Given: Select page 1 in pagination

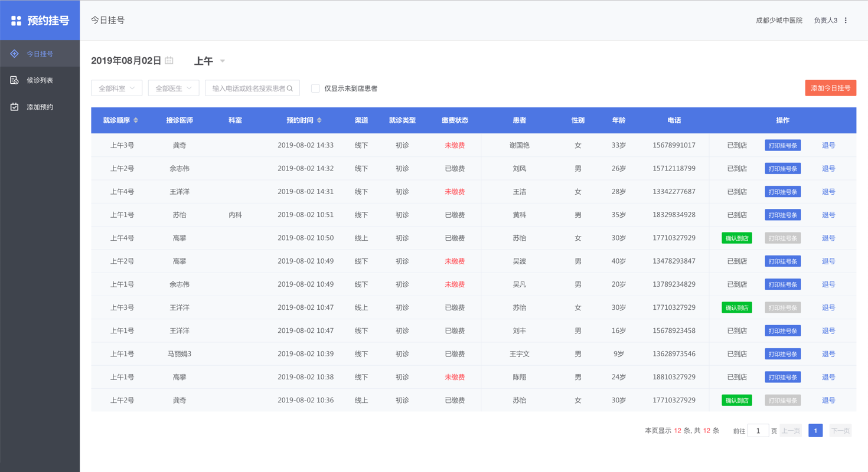Looking at the screenshot, I should [x=815, y=431].
